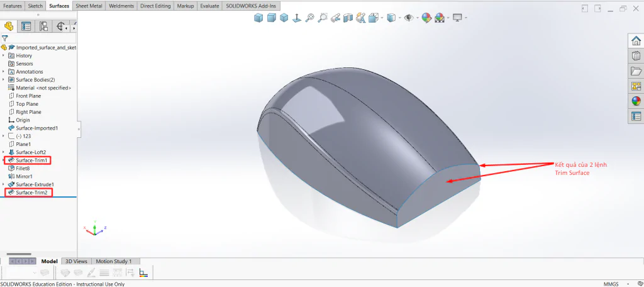Open the Custom Properties task pane icon
The height and width of the screenshot is (287, 644).
coord(636,116)
